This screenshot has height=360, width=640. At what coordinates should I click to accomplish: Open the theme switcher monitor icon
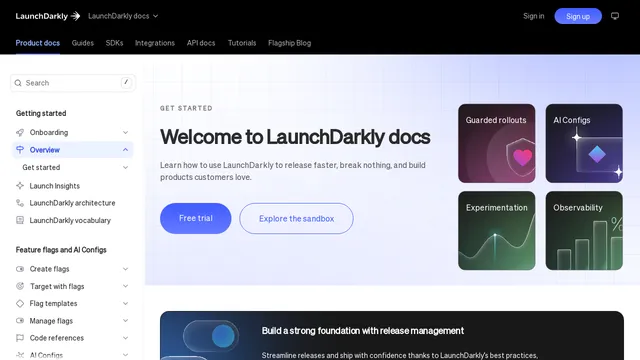tap(615, 16)
